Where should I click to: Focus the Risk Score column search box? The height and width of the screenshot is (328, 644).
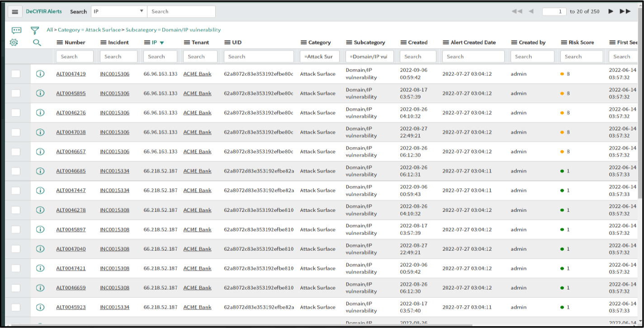581,56
